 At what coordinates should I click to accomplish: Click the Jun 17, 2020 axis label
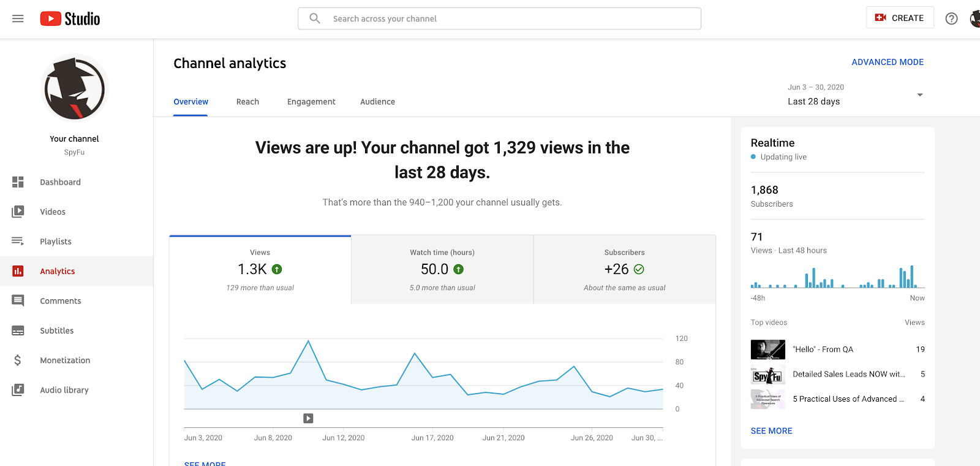[432, 438]
